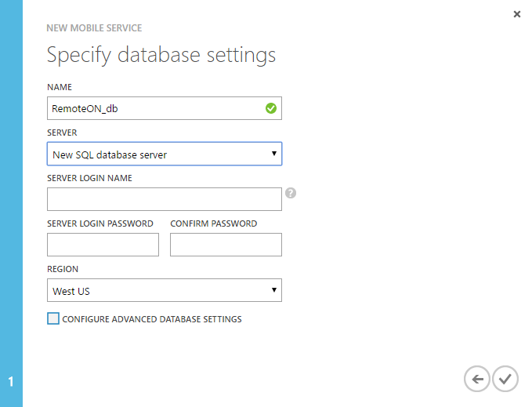Viewport: 532px width, 407px height.
Task: Expand the Region West US dropdown
Action: tap(164, 291)
